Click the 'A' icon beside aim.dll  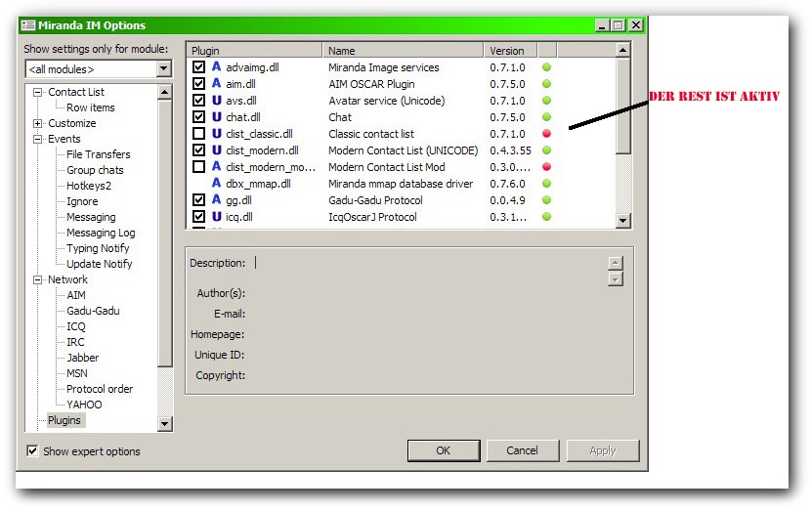pyautogui.click(x=217, y=83)
